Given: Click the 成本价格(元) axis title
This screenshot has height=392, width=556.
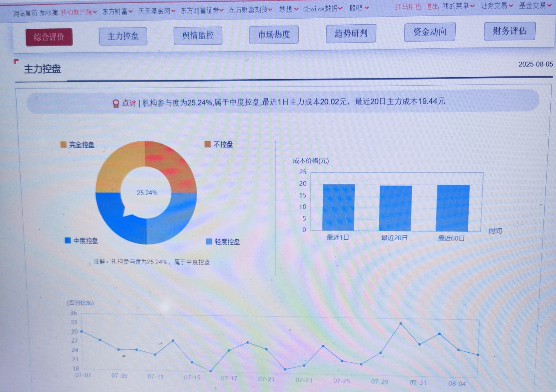Looking at the screenshot, I should point(311,161).
